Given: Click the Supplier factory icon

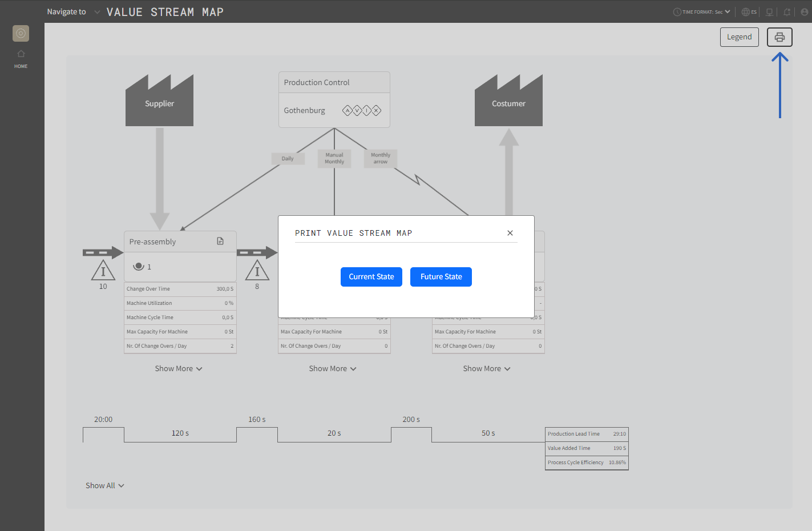Looking at the screenshot, I should [159, 102].
